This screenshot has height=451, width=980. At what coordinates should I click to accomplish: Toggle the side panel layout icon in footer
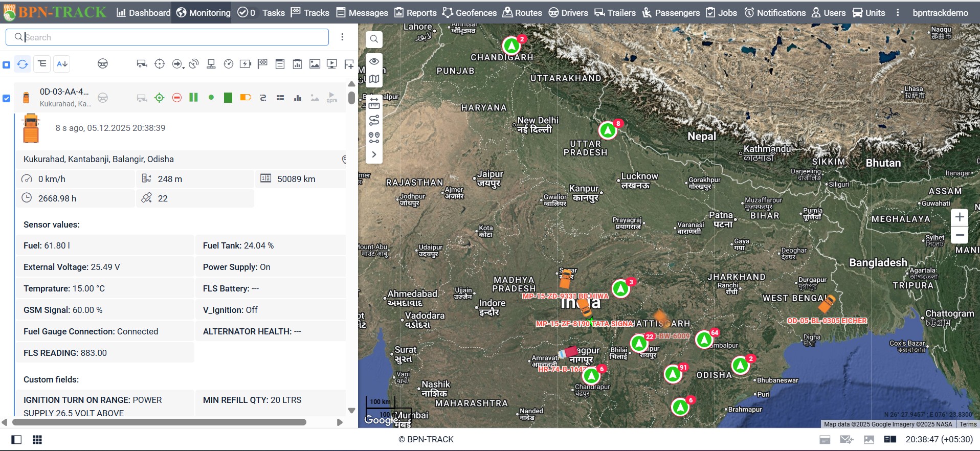(16, 440)
